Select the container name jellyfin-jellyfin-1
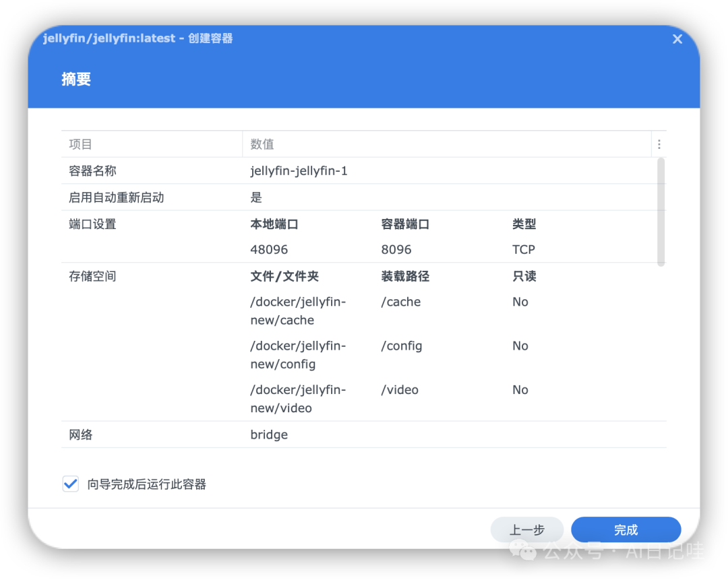 pos(299,170)
